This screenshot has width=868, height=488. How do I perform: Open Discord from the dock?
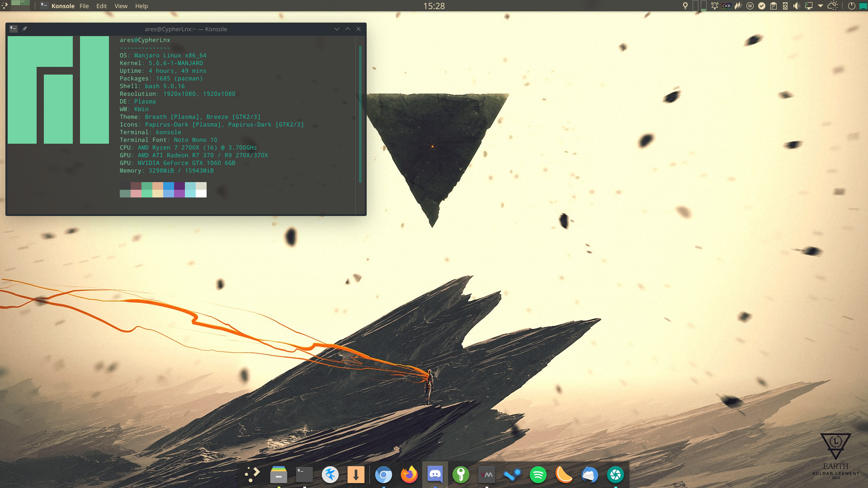tap(435, 474)
